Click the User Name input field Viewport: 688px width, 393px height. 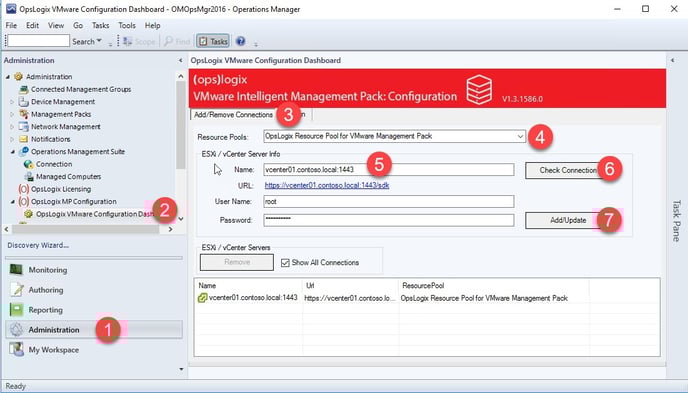[389, 201]
